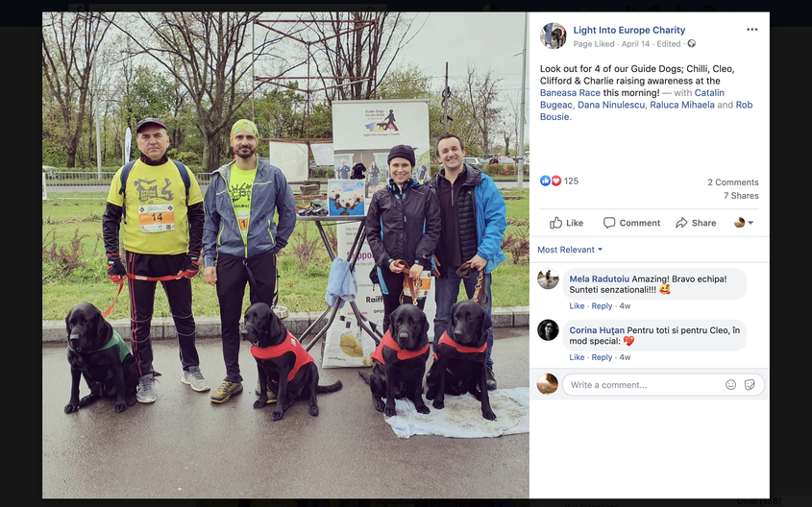Open the post options three-dot menu

[x=751, y=30]
